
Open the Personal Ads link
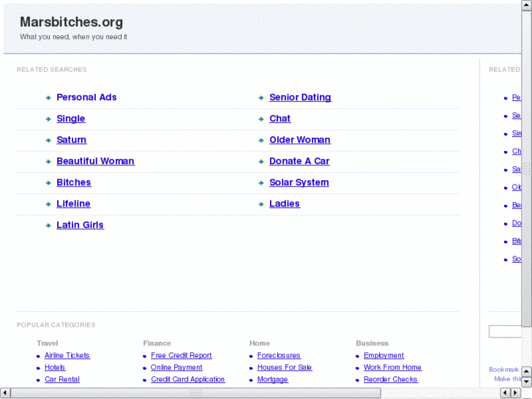coord(86,97)
